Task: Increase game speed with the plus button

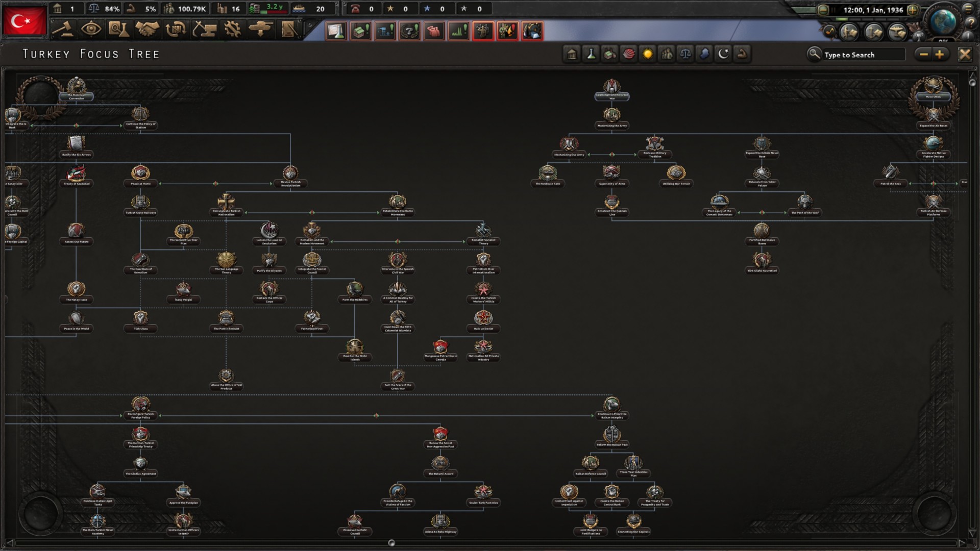Action: click(x=913, y=10)
